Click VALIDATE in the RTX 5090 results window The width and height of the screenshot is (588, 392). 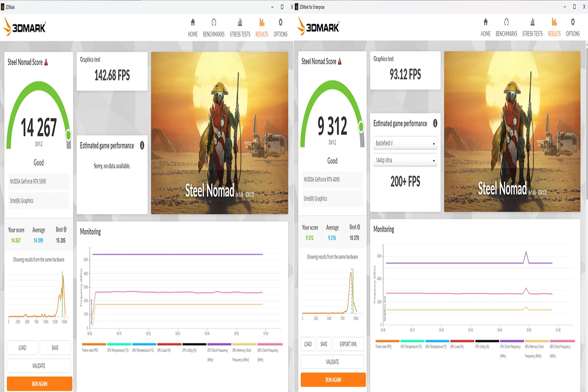tap(39, 366)
